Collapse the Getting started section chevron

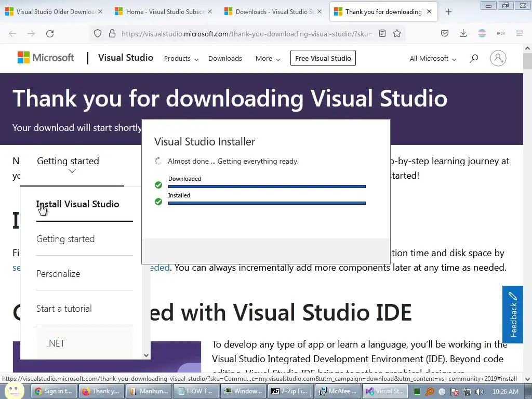(x=72, y=171)
